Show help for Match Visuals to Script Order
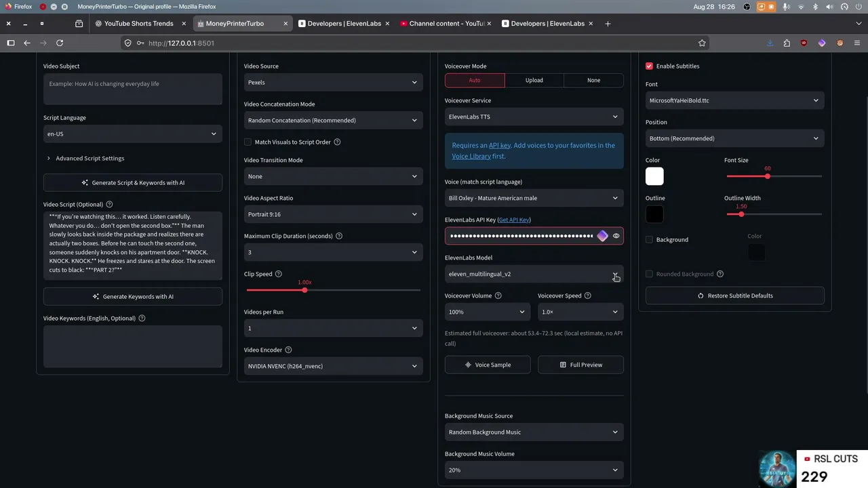The image size is (868, 488). tap(337, 142)
